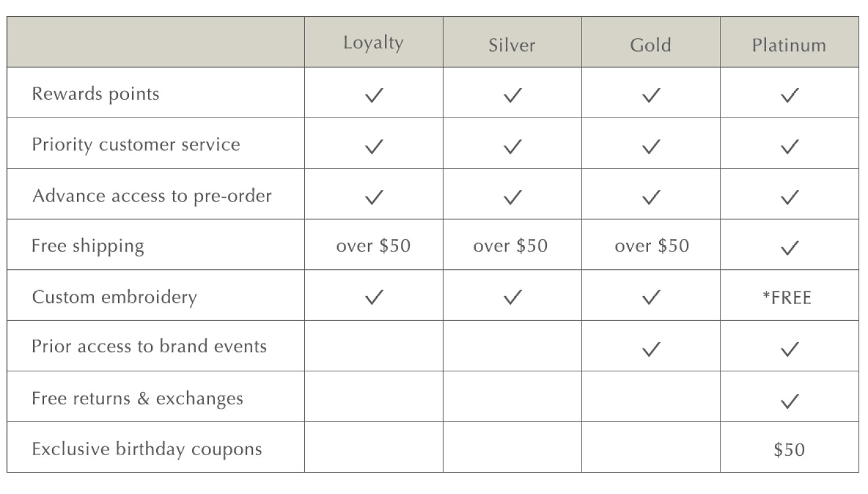Click the Free returns & exchanges label
Image resolution: width=868 pixels, height=494 pixels.
click(137, 398)
